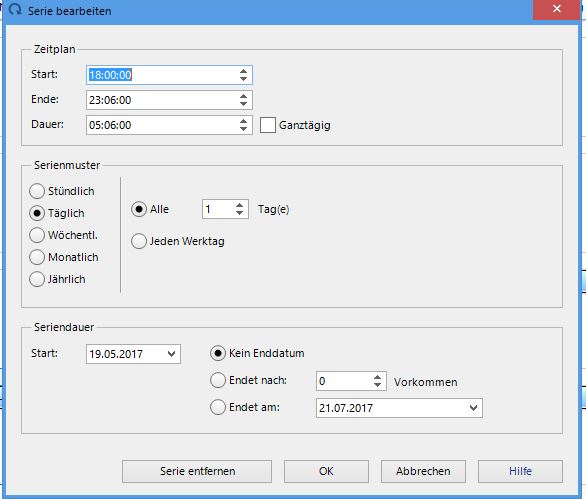
Task: Increase Dauer with up arrow
Action: click(244, 121)
